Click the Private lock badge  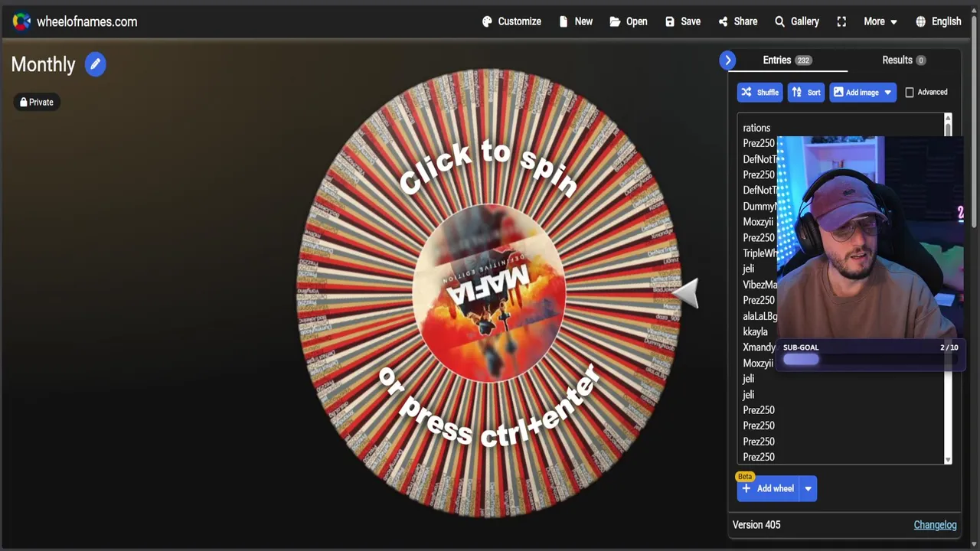36,102
